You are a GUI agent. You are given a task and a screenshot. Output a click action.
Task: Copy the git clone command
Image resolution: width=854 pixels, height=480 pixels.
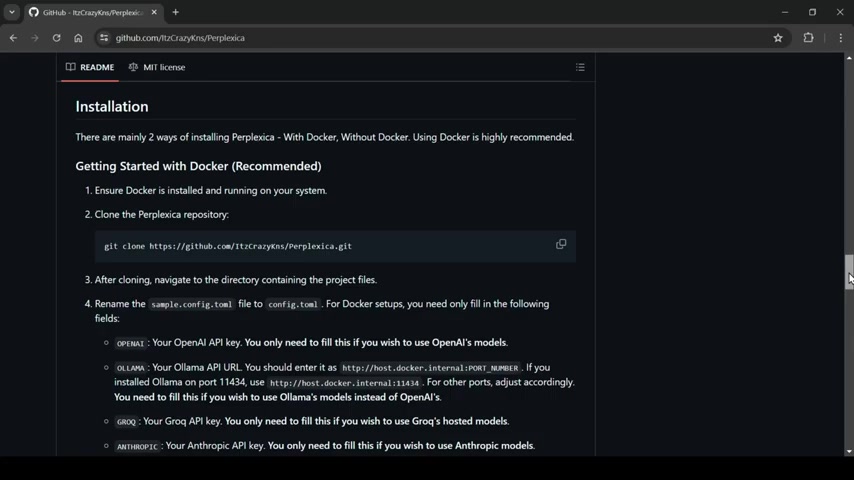(560, 244)
